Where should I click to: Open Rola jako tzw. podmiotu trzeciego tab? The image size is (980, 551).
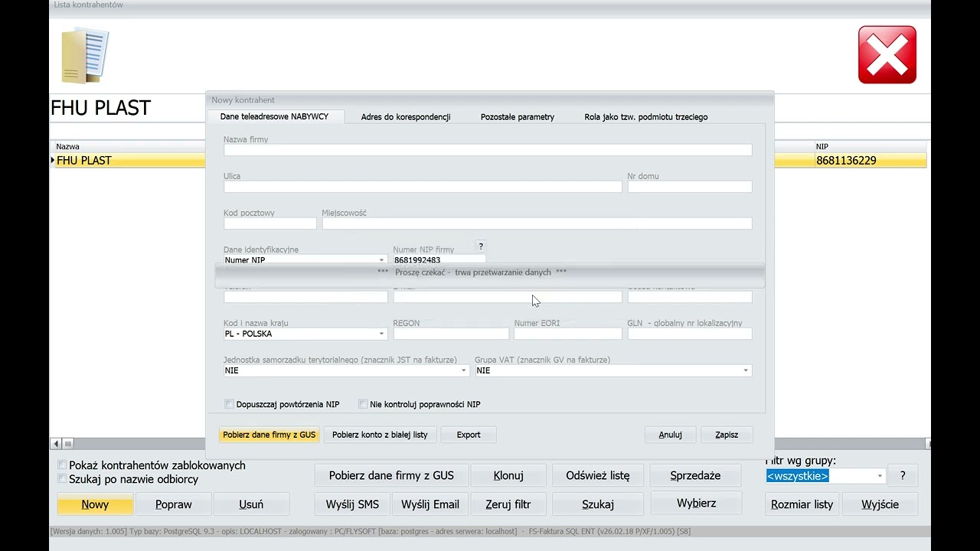(646, 117)
